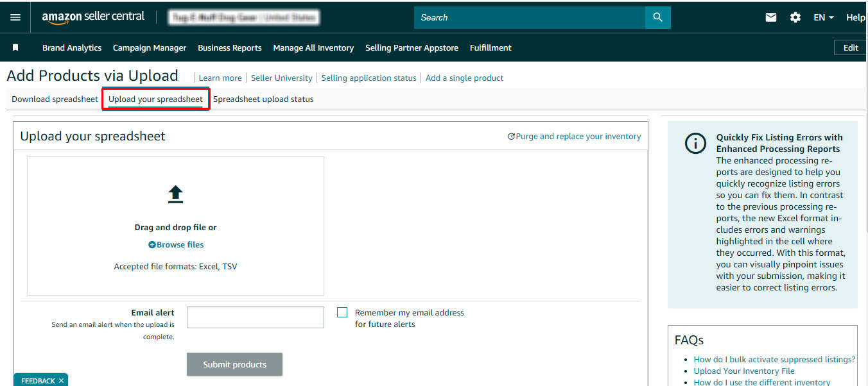Viewport: 868px width, 386px height.
Task: Open the EN language dropdown
Action: coord(824,17)
